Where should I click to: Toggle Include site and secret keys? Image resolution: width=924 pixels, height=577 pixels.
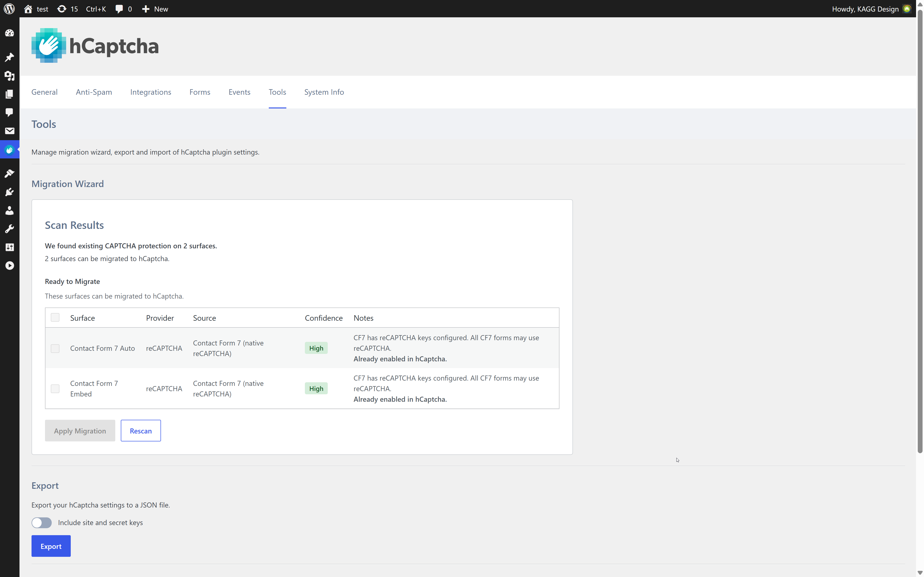pos(42,522)
